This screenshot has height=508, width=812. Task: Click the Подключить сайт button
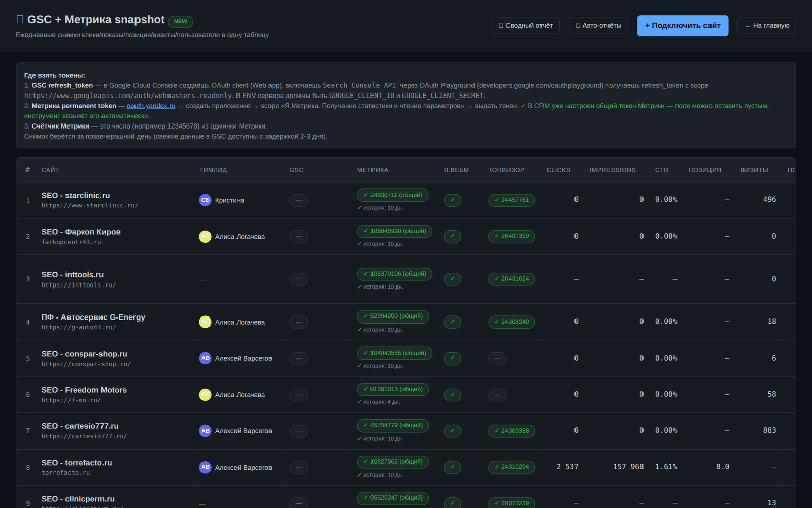click(683, 25)
